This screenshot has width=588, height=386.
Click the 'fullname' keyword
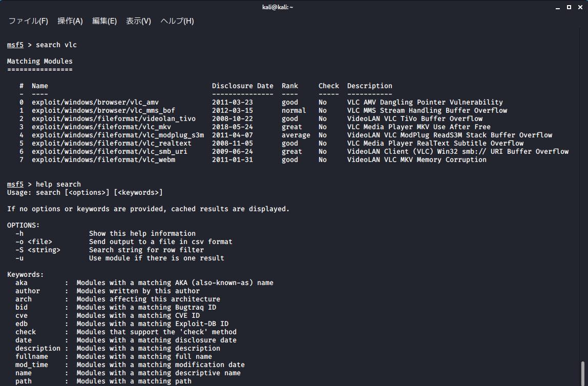[32, 357]
